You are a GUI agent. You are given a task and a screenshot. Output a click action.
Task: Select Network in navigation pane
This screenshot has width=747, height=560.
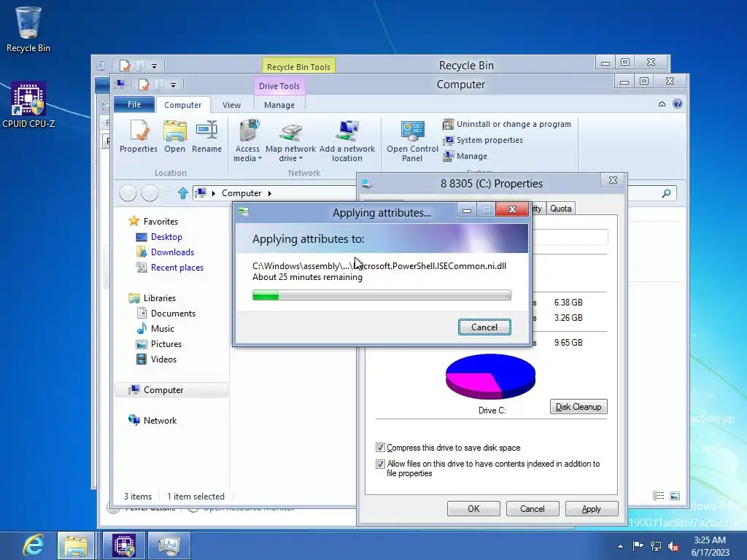[x=152, y=421]
